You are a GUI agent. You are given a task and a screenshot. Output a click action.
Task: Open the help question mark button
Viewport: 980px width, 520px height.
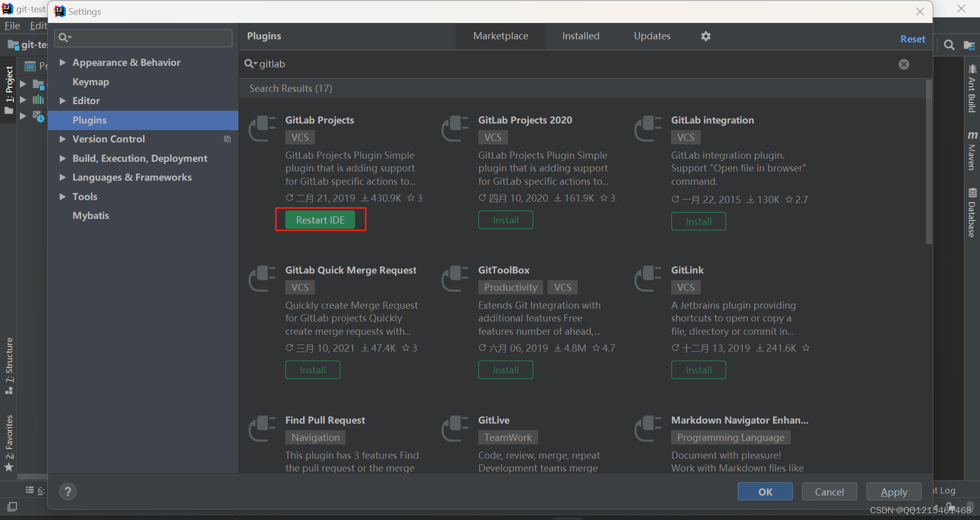point(68,491)
